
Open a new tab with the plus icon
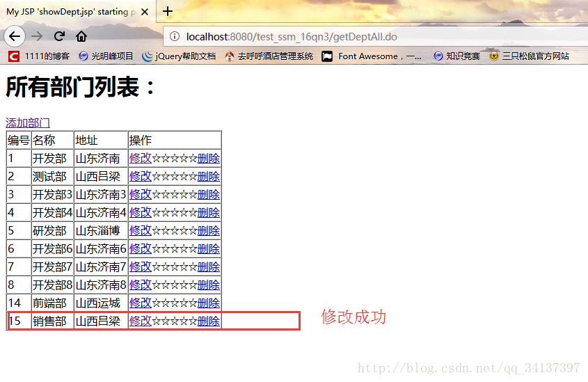[168, 11]
